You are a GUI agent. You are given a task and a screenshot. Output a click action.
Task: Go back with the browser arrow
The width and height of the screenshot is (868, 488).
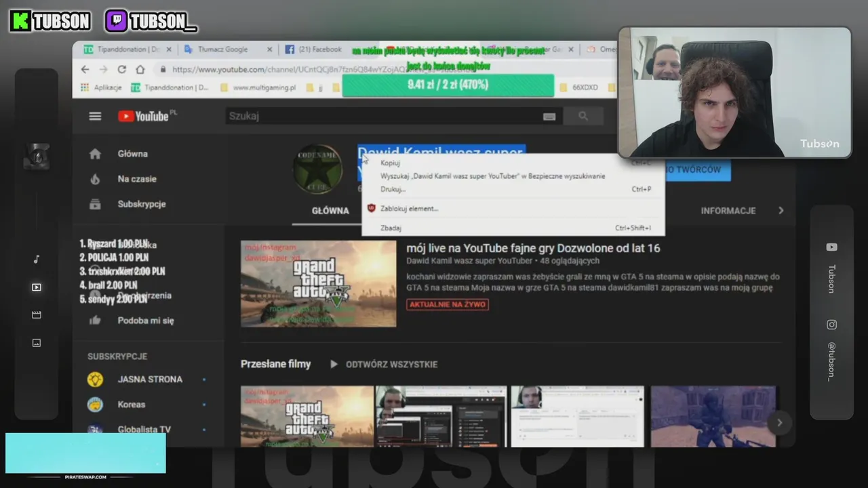click(85, 69)
